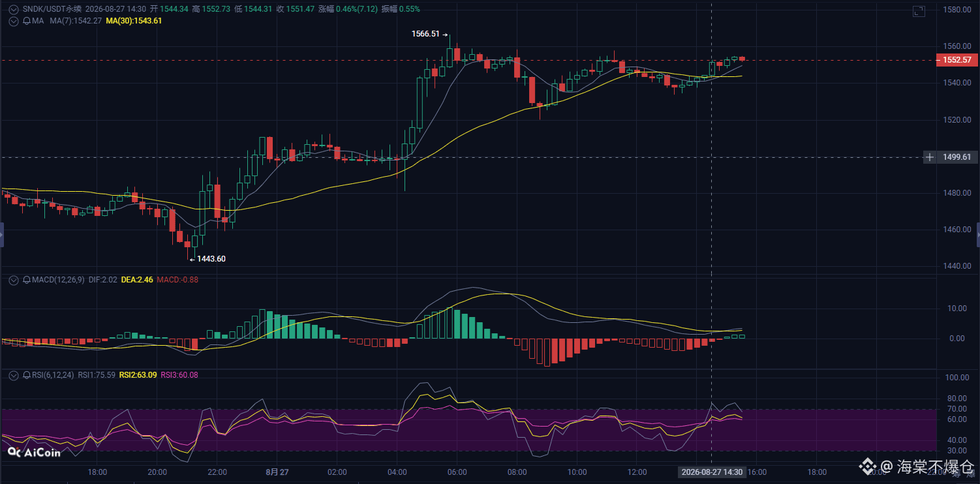Click the yellow RSI2:63.09 reading
The image size is (980, 484).
pos(138,375)
